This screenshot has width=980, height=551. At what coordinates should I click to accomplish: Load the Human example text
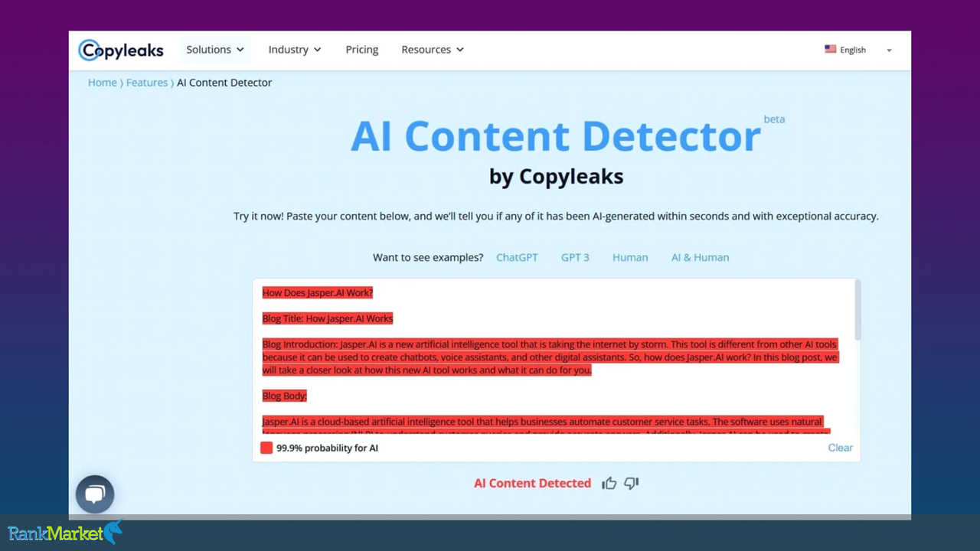click(630, 257)
